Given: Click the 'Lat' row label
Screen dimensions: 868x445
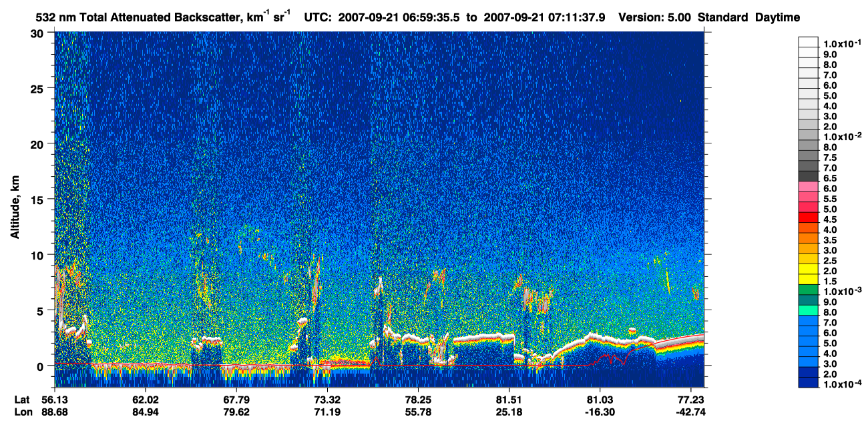Looking at the screenshot, I should (x=22, y=400).
